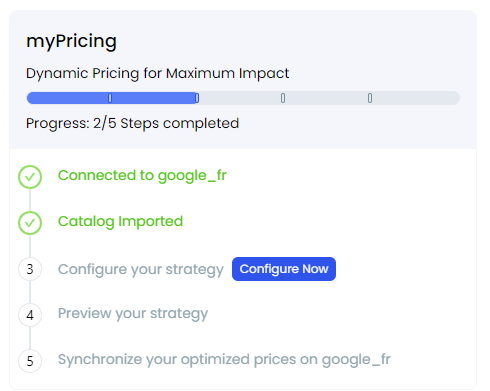Click the Configure Now button

click(284, 269)
